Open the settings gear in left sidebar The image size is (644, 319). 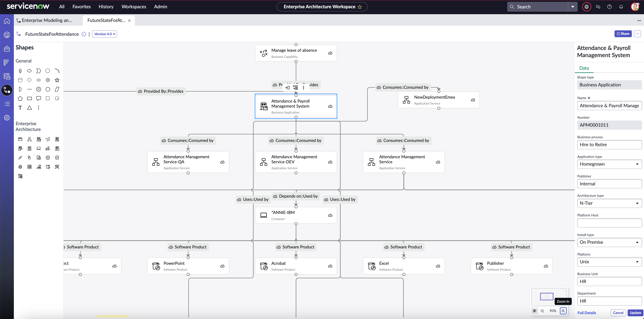point(7,118)
